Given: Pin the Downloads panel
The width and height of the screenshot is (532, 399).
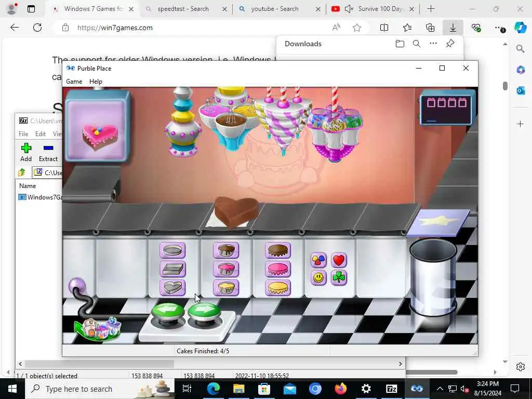Looking at the screenshot, I should click(x=450, y=44).
